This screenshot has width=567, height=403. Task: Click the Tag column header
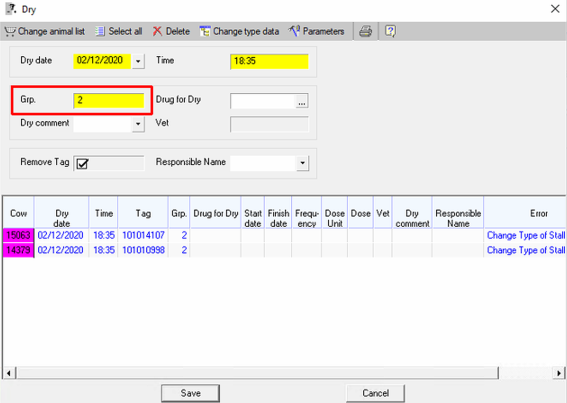click(x=143, y=213)
